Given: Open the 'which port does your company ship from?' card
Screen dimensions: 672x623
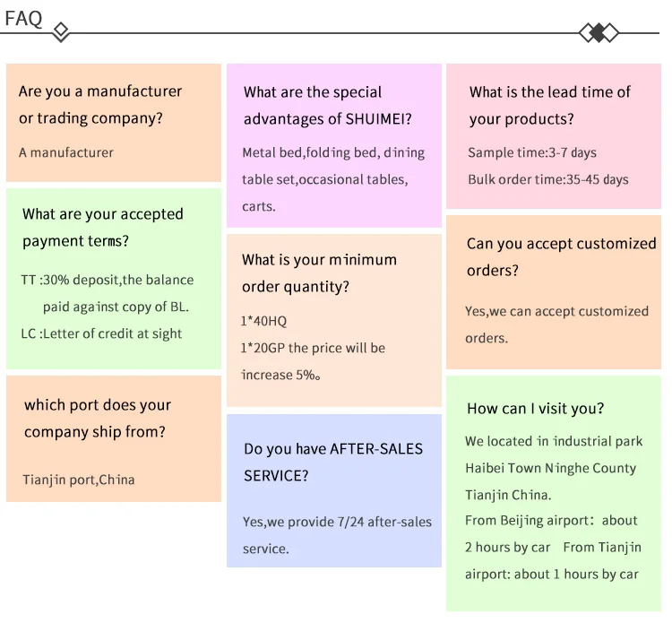Looking at the screenshot, I should 114,438.
